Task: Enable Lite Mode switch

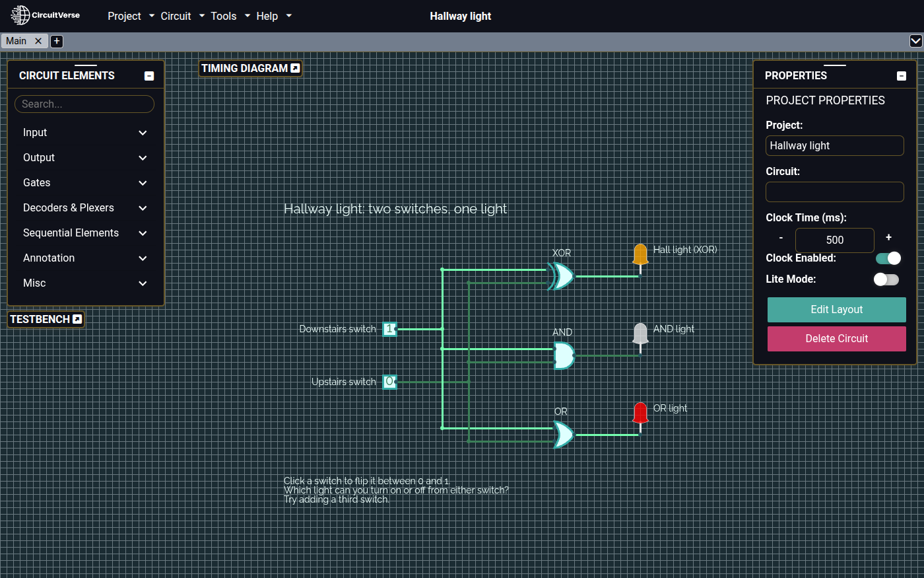Action: click(x=886, y=279)
